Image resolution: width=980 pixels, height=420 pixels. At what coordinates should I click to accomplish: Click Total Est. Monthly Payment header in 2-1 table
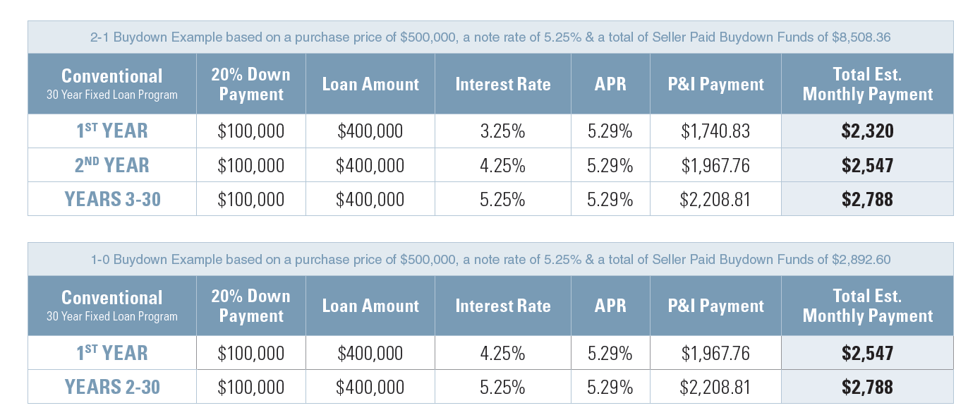pos(867,85)
